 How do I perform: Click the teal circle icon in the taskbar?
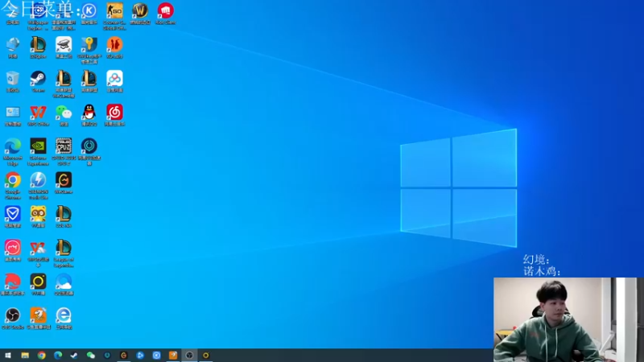[107, 356]
